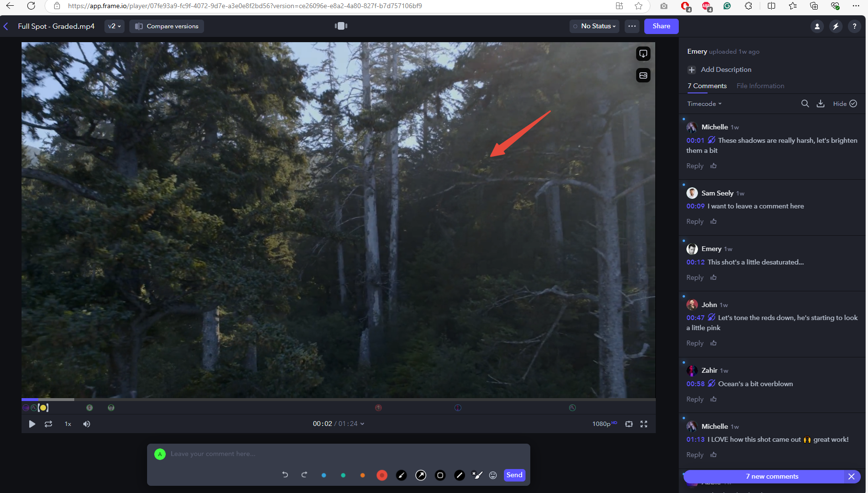Viewport: 868px width, 493px height.
Task: Click the comment input field
Action: click(338, 454)
